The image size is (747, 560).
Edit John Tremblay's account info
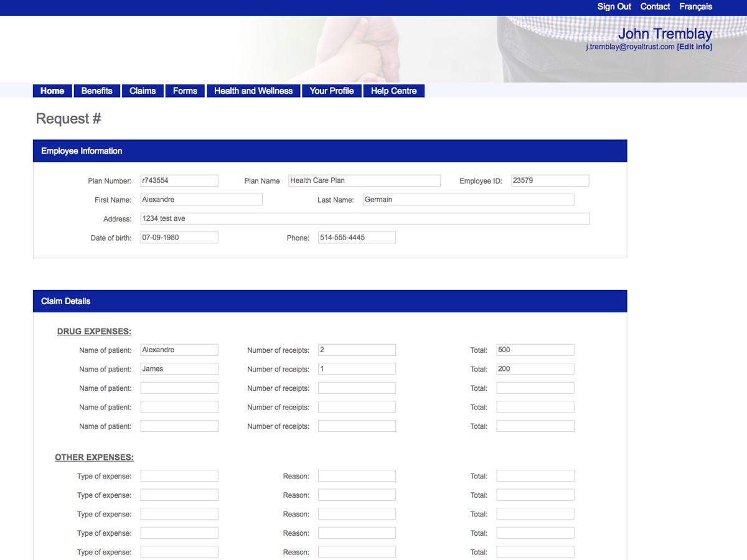(x=695, y=46)
